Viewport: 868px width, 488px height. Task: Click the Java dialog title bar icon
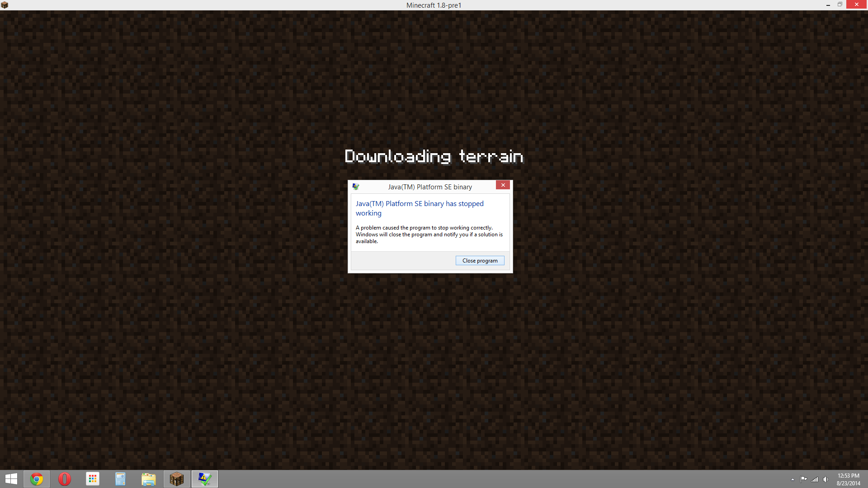(356, 187)
